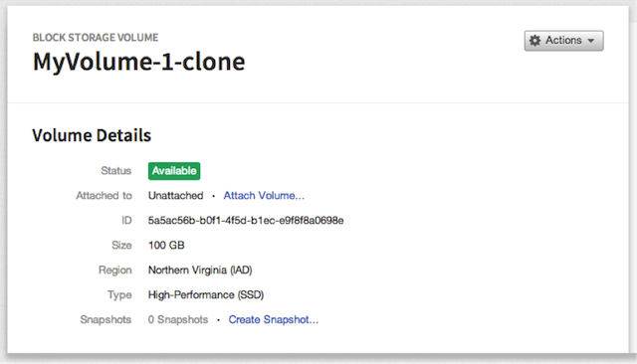Screen dimensions: 637x364
Task: Click the BLOCK STORAGE VOLUME label
Action: (x=96, y=38)
